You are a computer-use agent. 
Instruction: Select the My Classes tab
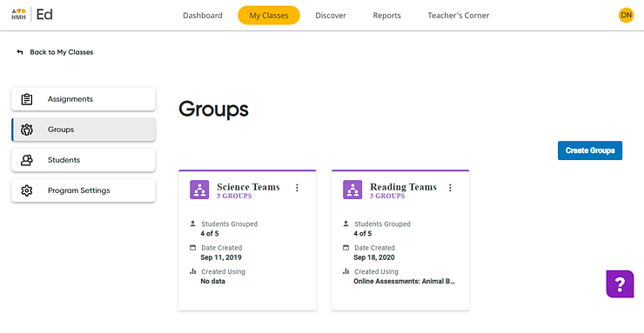pyautogui.click(x=269, y=16)
